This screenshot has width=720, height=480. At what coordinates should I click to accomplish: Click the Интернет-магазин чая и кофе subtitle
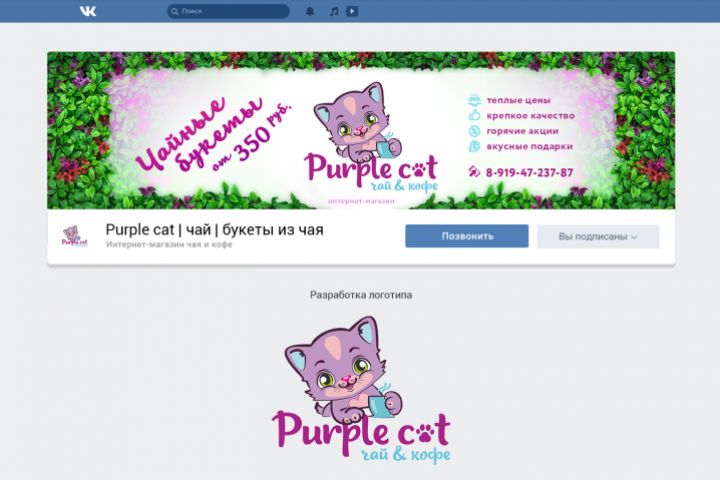169,244
